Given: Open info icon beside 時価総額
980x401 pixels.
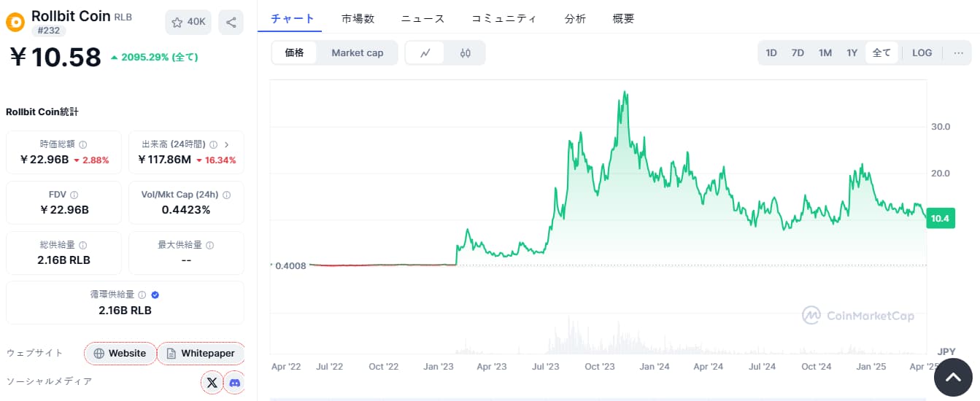Looking at the screenshot, I should pos(82,144).
